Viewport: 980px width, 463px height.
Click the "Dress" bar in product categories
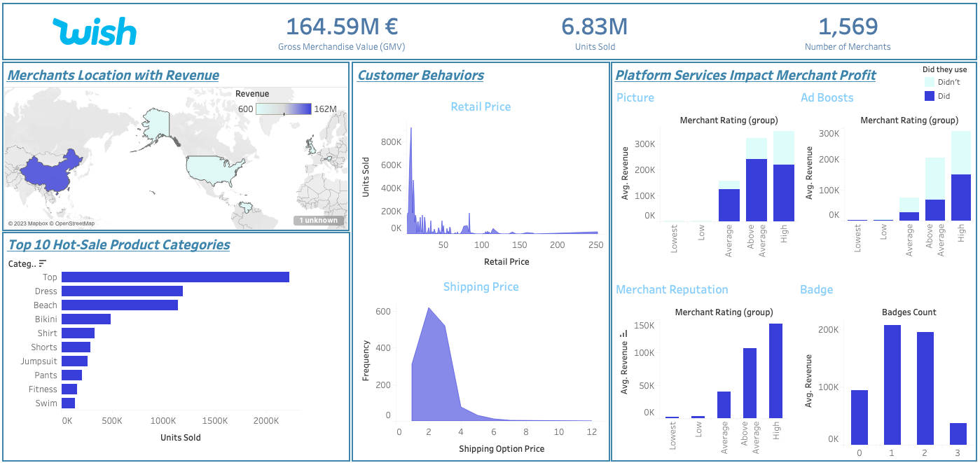123,291
